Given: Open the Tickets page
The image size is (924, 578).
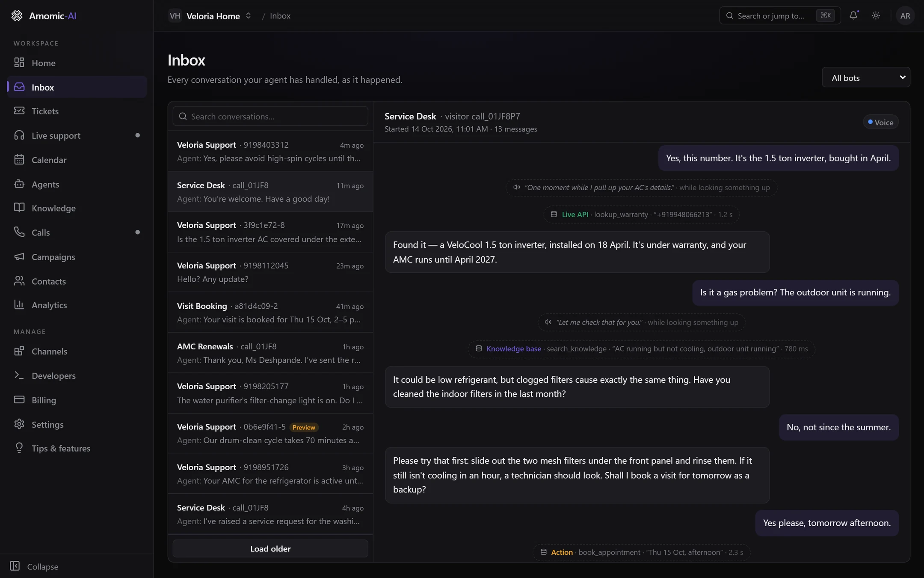Looking at the screenshot, I should [x=77, y=111].
